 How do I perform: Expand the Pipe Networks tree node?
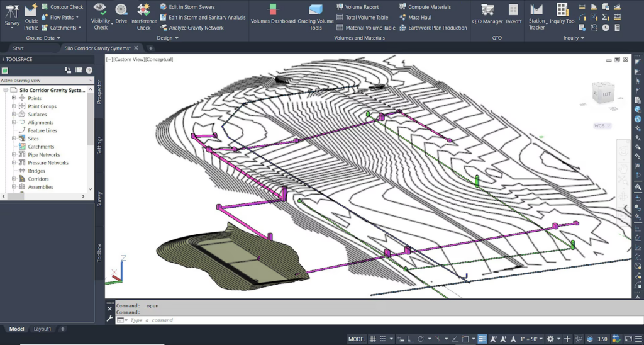pos(14,155)
